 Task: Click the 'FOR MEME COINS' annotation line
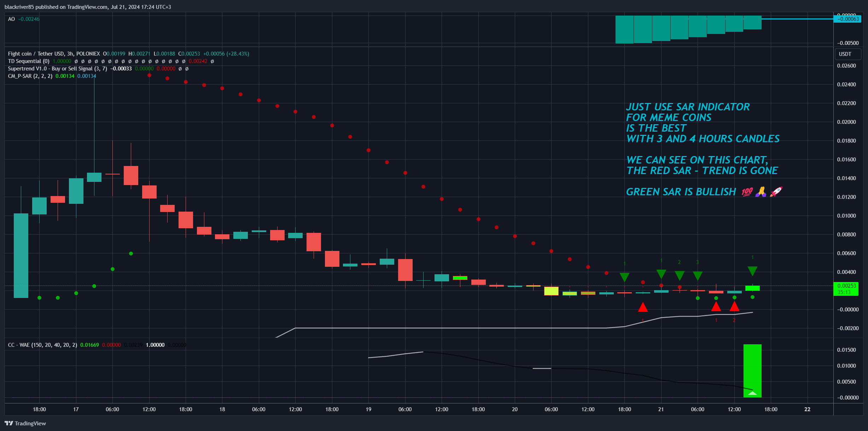coord(669,117)
